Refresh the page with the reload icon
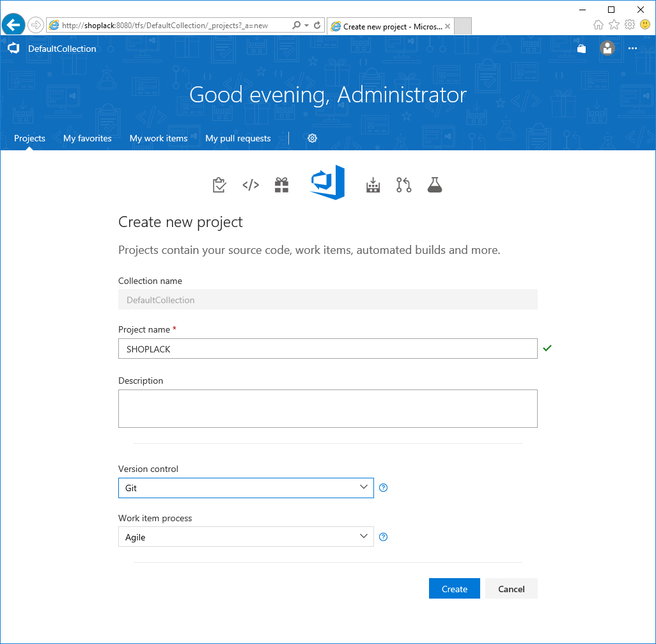The height and width of the screenshot is (644, 656). click(x=317, y=26)
